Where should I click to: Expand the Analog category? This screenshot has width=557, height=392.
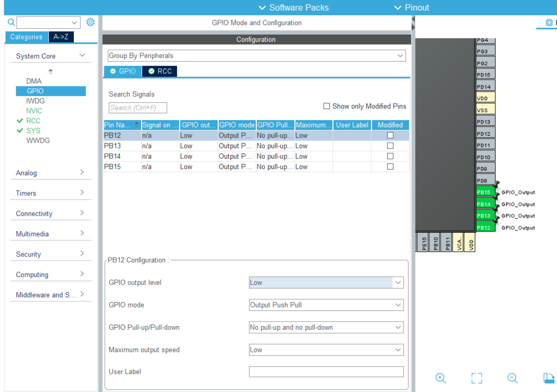point(82,172)
